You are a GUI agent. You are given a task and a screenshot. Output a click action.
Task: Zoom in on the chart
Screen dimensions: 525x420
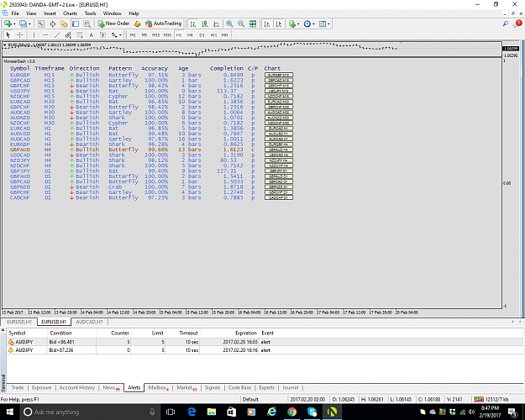(229, 24)
